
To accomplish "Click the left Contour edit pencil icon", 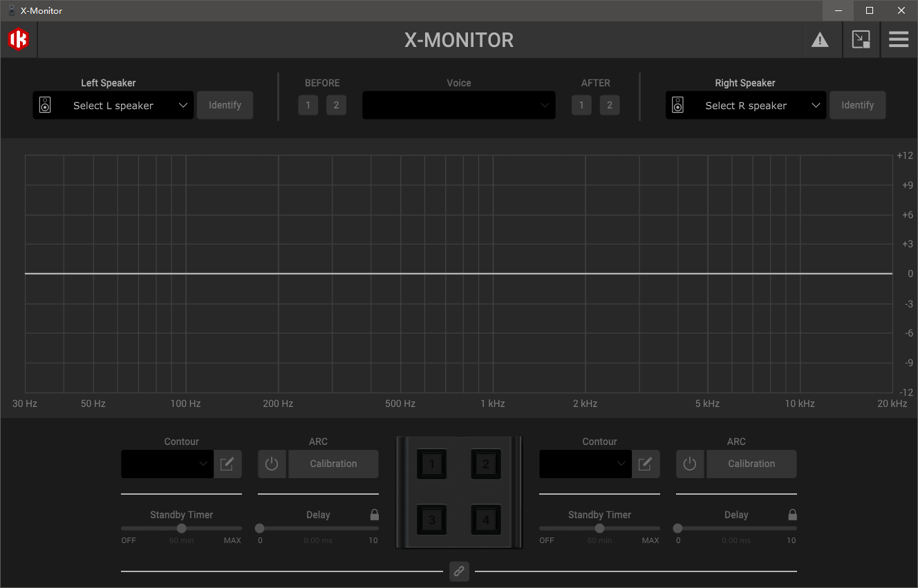I will [x=227, y=464].
